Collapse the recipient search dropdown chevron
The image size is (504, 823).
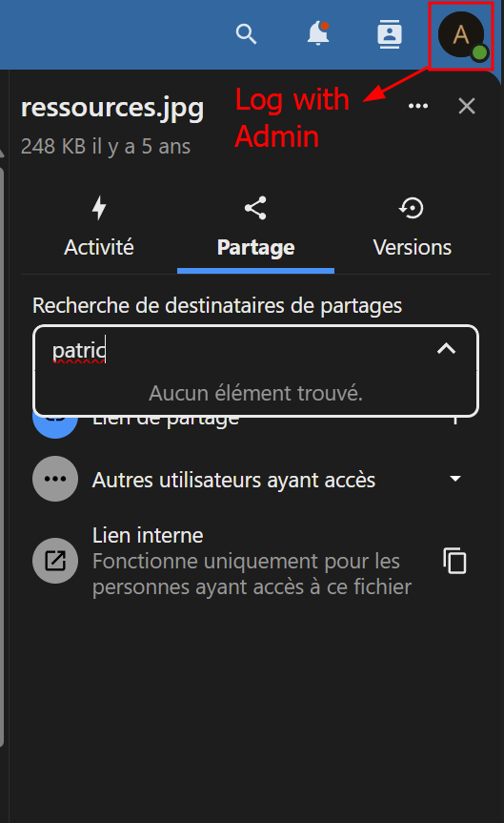[x=446, y=348]
